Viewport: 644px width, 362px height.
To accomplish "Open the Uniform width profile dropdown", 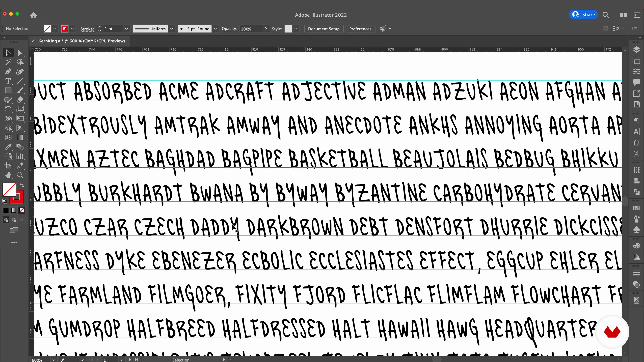I will 172,29.
